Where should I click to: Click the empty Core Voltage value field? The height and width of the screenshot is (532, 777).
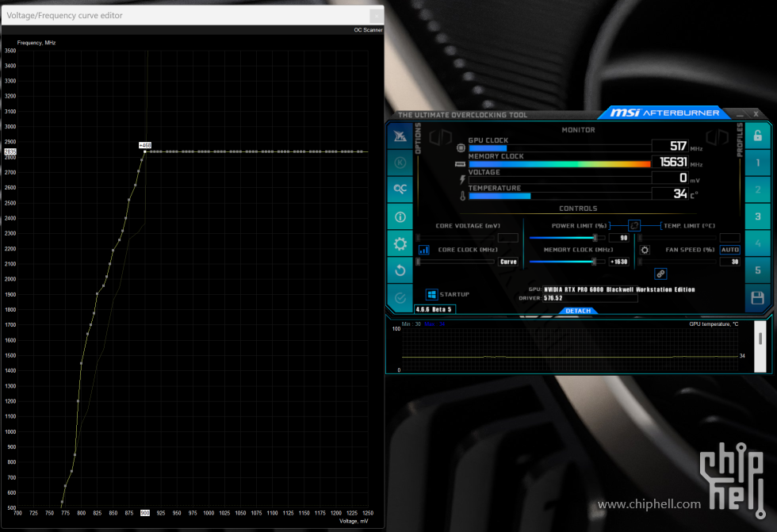coord(508,238)
